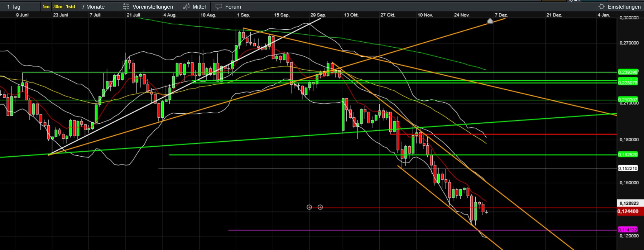Viewport: 644px width, 250px height.
Task: Open the Forum speech bubble
Action: 228,6
